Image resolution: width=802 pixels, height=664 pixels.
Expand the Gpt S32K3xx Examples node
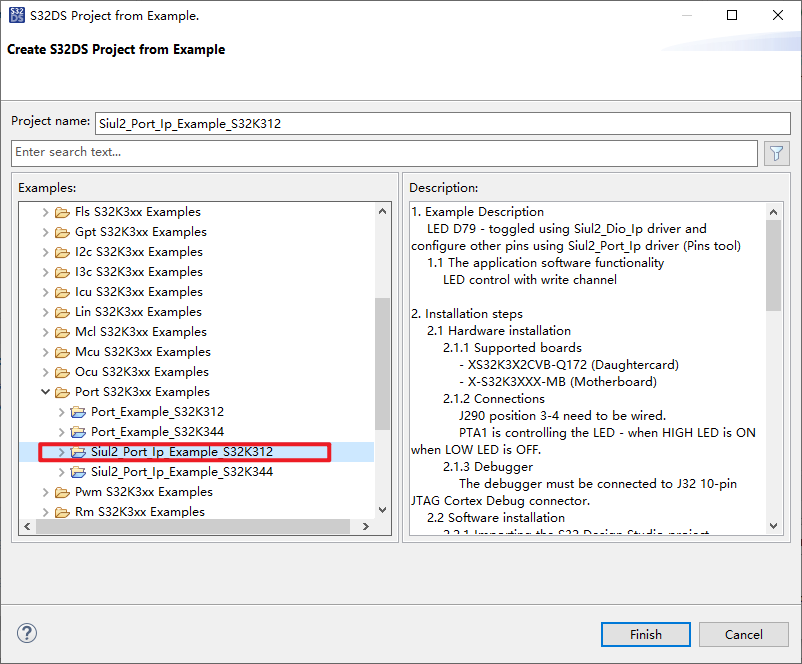[x=46, y=232]
